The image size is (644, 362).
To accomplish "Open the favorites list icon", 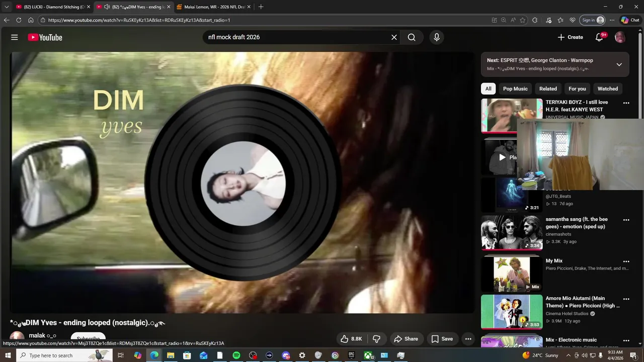I will coord(560,20).
